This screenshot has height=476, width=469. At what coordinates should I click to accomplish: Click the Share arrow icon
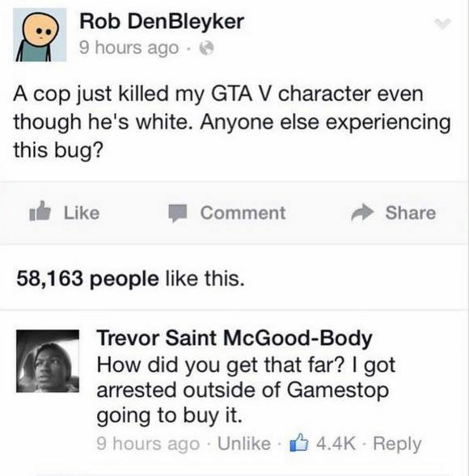pyautogui.click(x=362, y=213)
